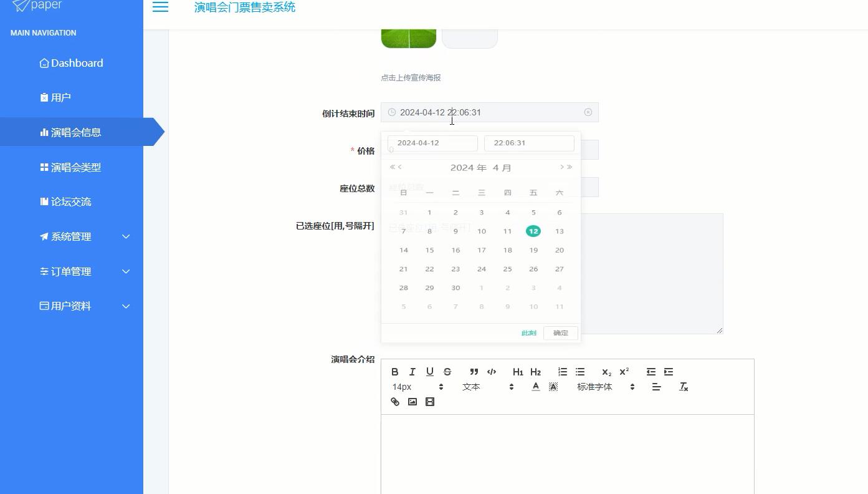Pick day 12 in calendar
868x494 pixels.
point(533,231)
